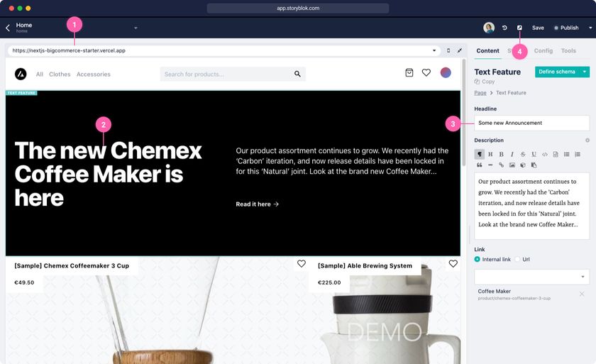Apply italic formatting in Description toolbar
This screenshot has width=596, height=364.
[512, 154]
